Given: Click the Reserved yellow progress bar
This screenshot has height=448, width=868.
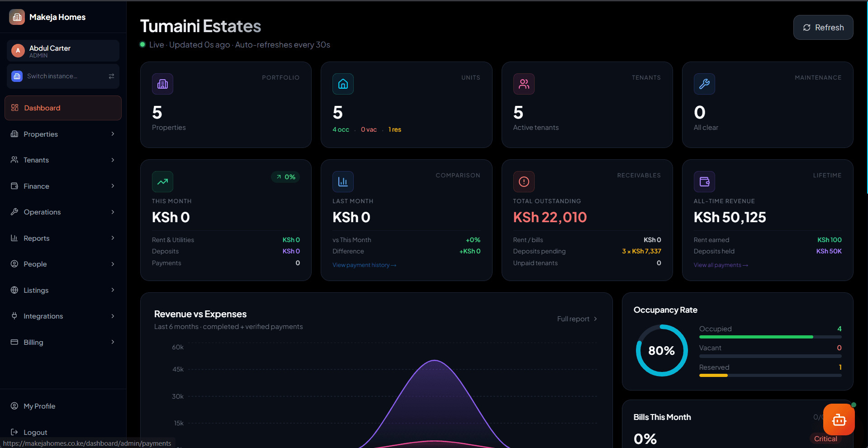Looking at the screenshot, I should pos(713,376).
